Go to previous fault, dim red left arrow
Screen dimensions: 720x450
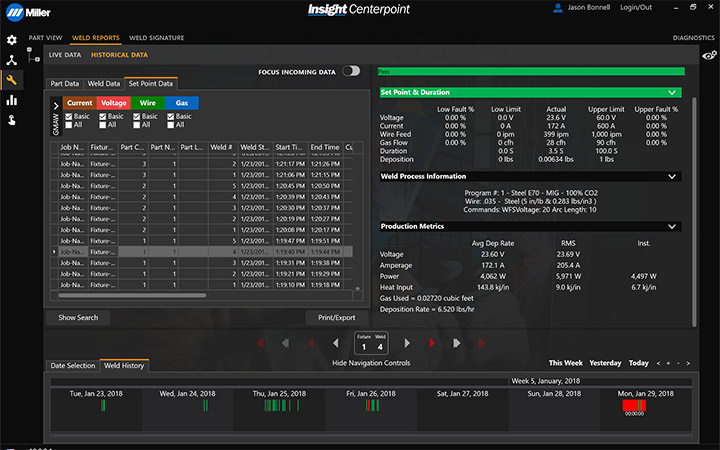pos(311,343)
